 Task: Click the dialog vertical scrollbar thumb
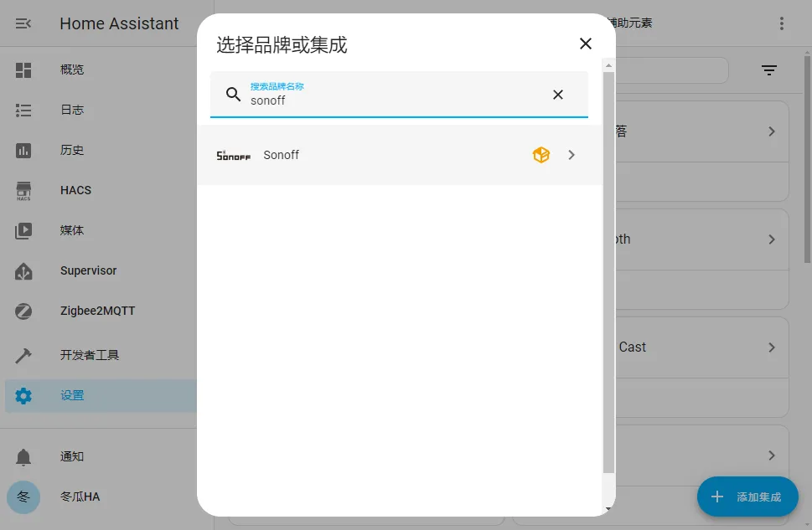608,272
